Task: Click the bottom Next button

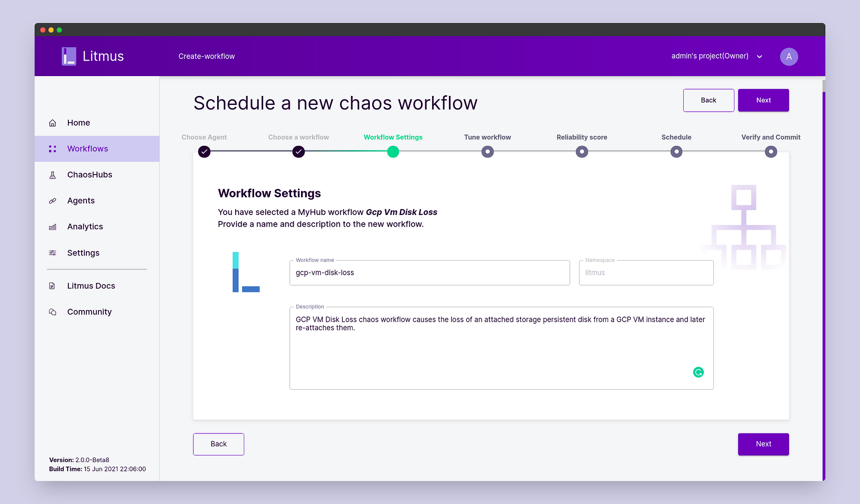Action: click(x=763, y=444)
